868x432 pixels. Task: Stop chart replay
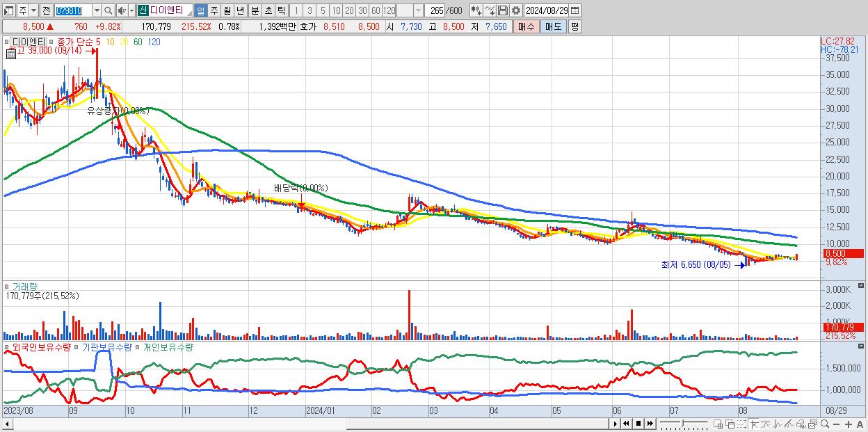click(x=638, y=424)
